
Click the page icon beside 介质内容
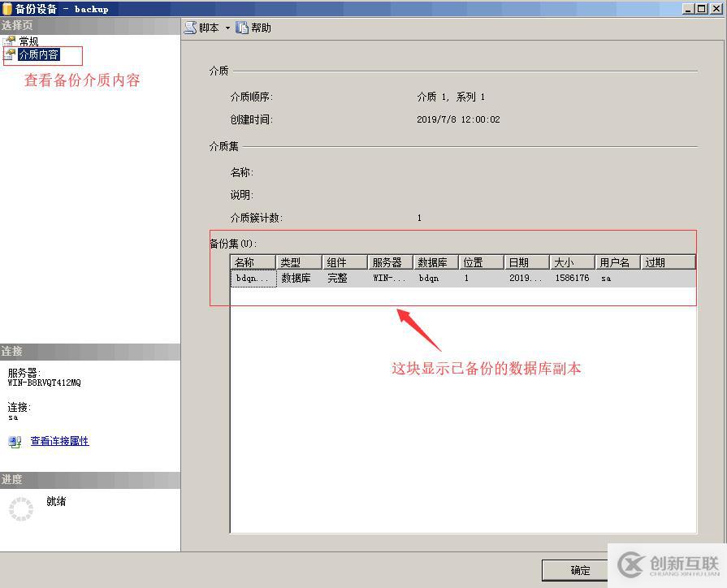(10, 55)
